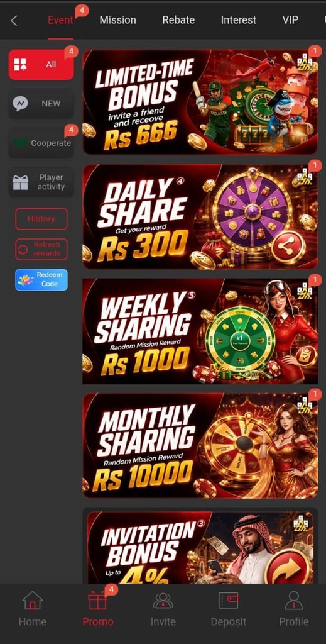Show Player activity events

tap(41, 182)
